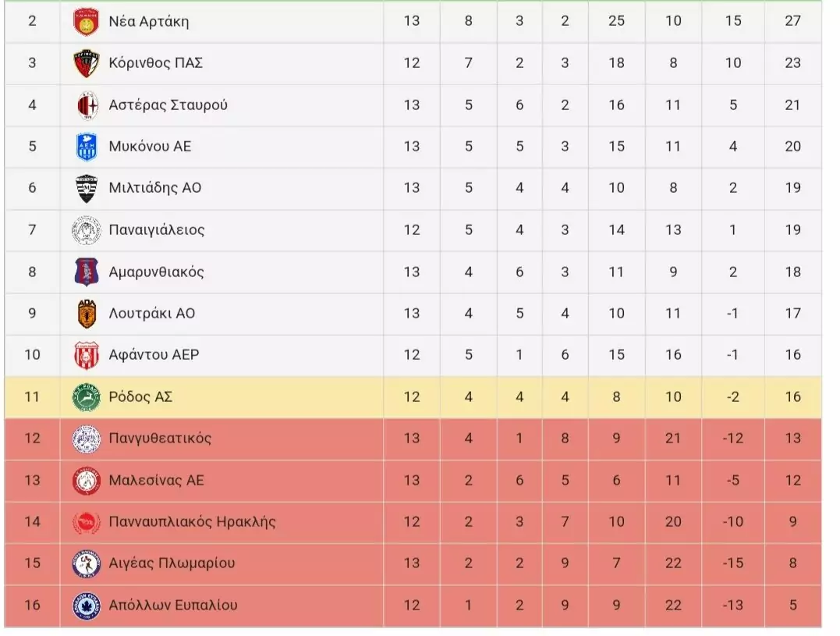Image resolution: width=840 pixels, height=636 pixels.
Task: Click the Νέα Αρτάκη team crest
Action: click(86, 22)
